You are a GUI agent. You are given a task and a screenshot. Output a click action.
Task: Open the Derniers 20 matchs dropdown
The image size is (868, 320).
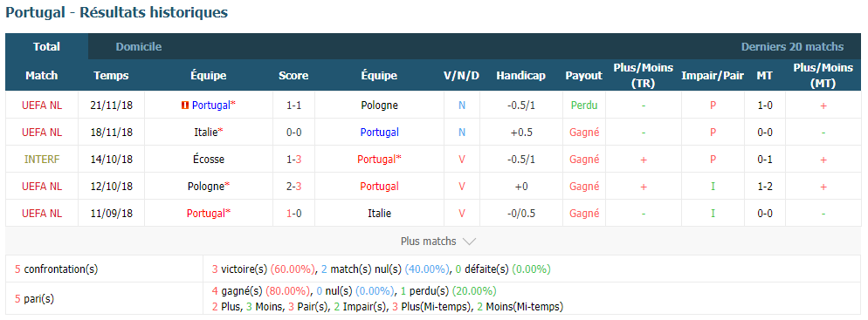tap(792, 47)
